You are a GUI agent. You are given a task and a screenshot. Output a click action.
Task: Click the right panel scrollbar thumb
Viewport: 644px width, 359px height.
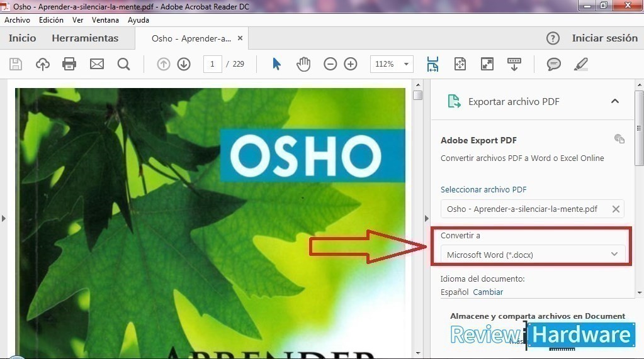[x=639, y=128]
